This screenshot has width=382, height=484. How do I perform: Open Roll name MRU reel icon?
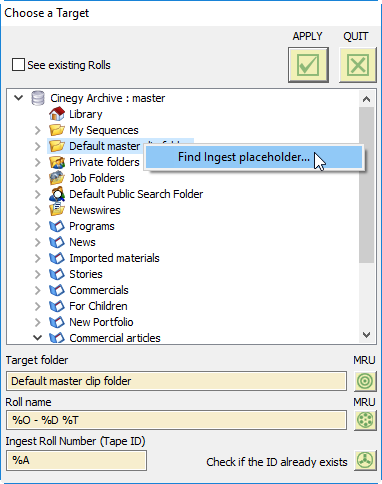(365, 420)
